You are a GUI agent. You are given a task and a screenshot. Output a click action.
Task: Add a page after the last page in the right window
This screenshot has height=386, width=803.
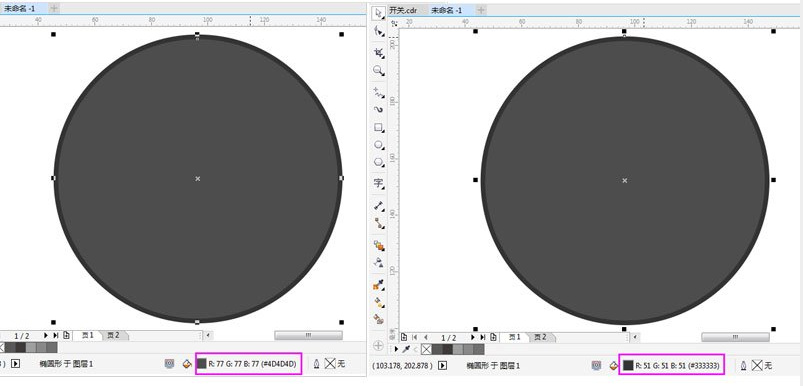click(493, 337)
